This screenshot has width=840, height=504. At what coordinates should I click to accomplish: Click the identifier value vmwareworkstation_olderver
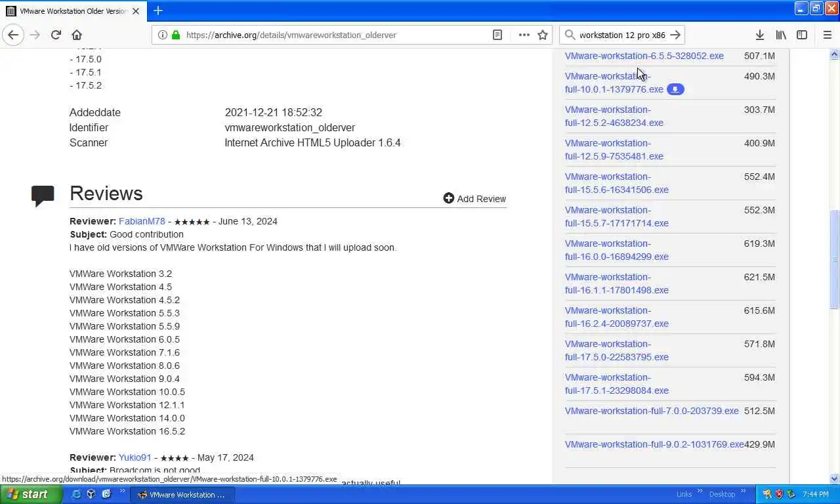(289, 127)
